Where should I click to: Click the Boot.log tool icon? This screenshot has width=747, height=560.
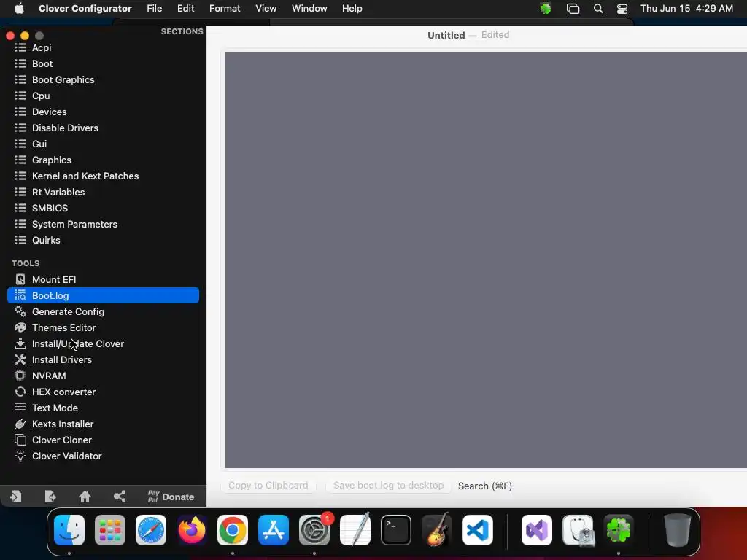[x=20, y=296]
